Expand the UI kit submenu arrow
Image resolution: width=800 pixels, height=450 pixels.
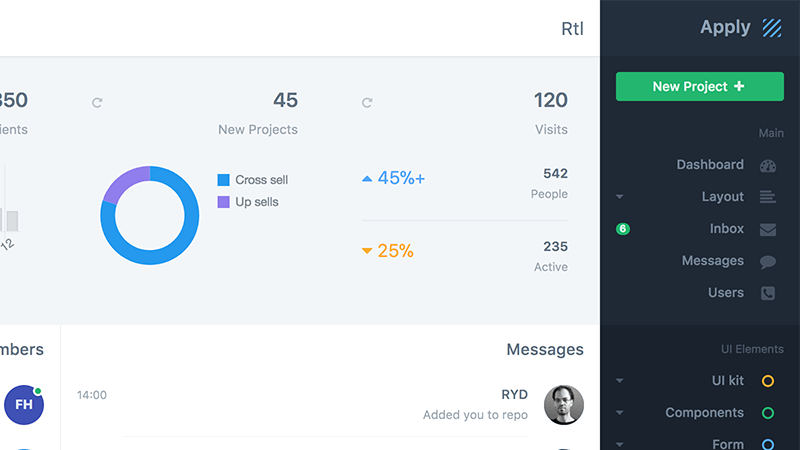(x=619, y=381)
